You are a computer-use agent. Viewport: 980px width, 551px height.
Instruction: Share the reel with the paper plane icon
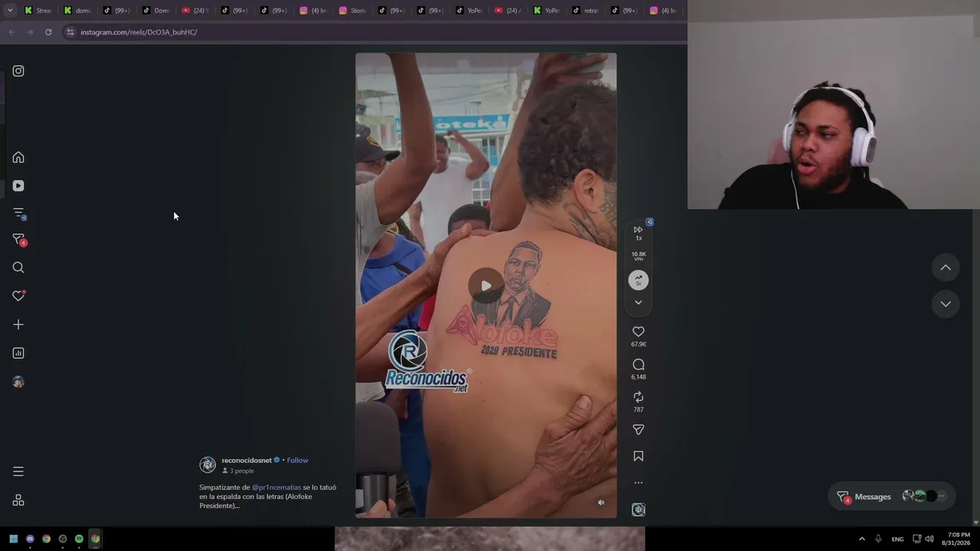pos(639,429)
